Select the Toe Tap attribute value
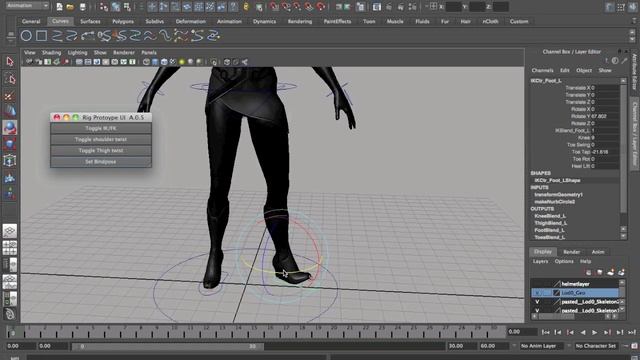 tap(605, 152)
